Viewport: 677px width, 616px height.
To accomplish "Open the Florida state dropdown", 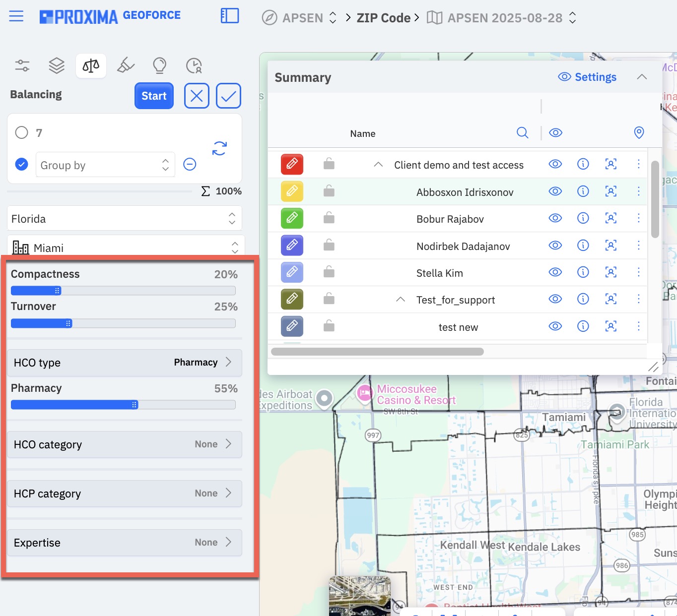I will (125, 218).
